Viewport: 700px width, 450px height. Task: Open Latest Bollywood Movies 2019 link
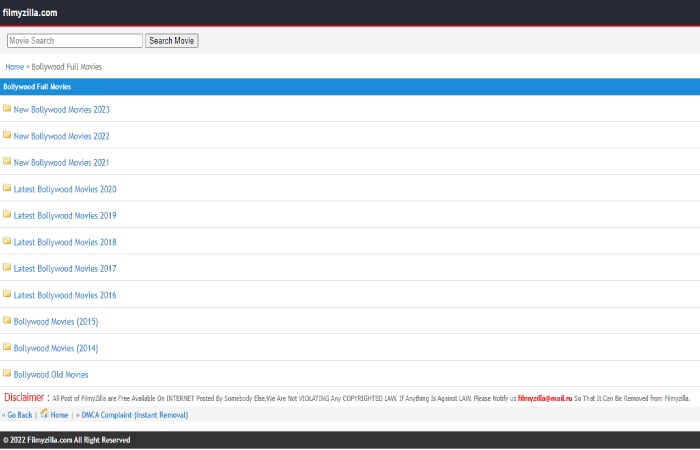coord(65,216)
